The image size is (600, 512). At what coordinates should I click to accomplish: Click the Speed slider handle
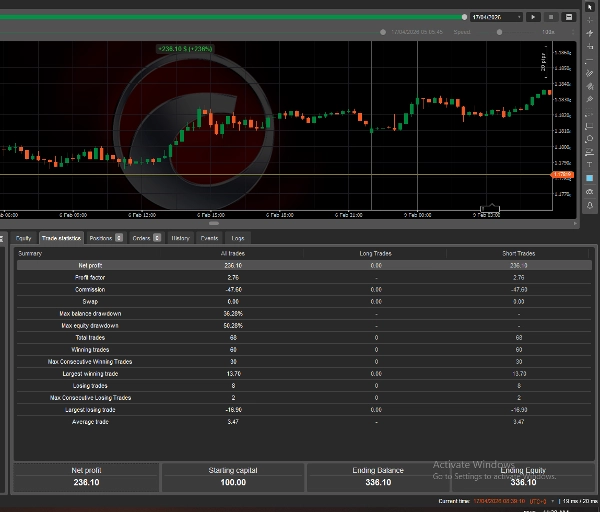pos(499,32)
